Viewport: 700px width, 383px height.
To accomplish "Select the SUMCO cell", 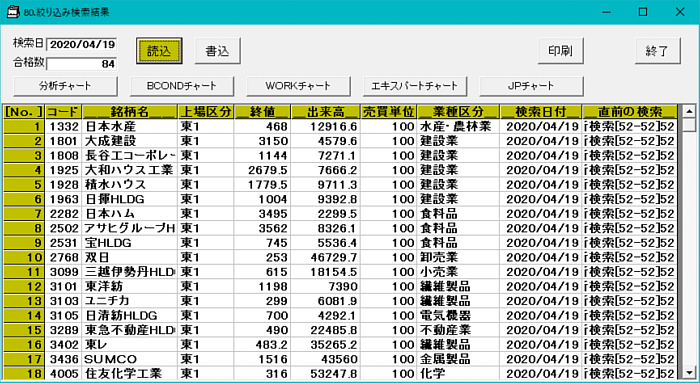I will click(130, 359).
